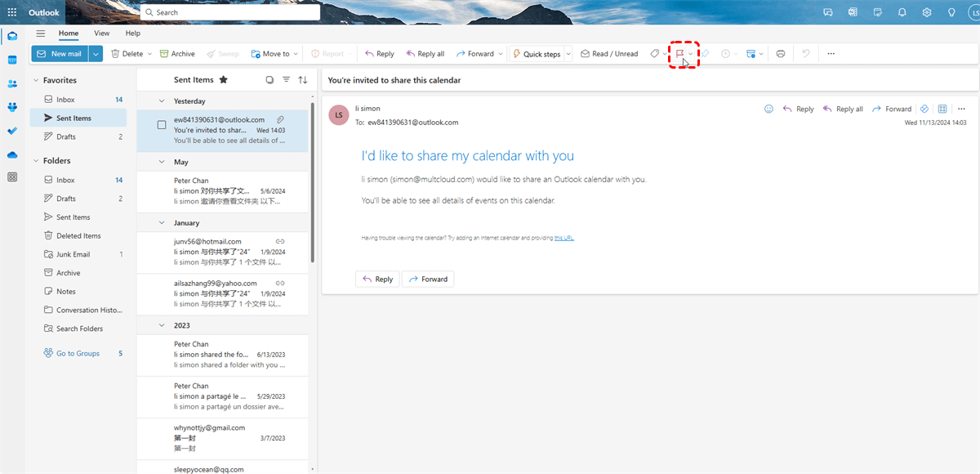Collapse the January message group
980x474 pixels.
click(162, 223)
